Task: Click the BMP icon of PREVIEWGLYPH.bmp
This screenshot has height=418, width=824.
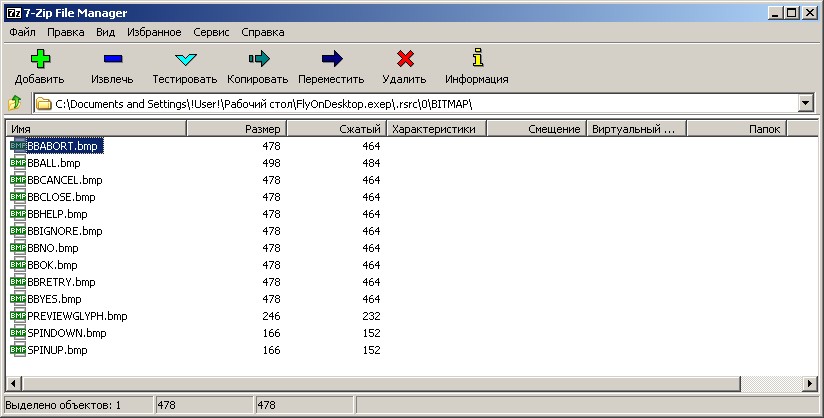Action: tap(18, 316)
